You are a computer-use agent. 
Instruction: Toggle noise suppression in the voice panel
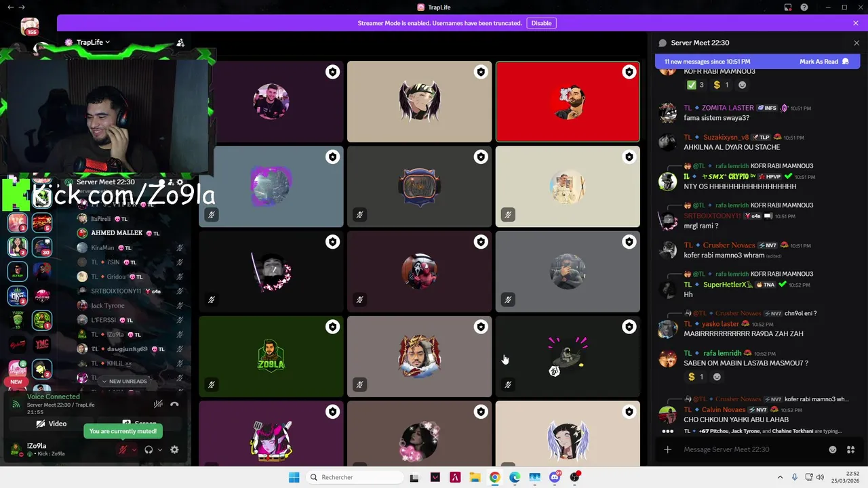pyautogui.click(x=158, y=404)
